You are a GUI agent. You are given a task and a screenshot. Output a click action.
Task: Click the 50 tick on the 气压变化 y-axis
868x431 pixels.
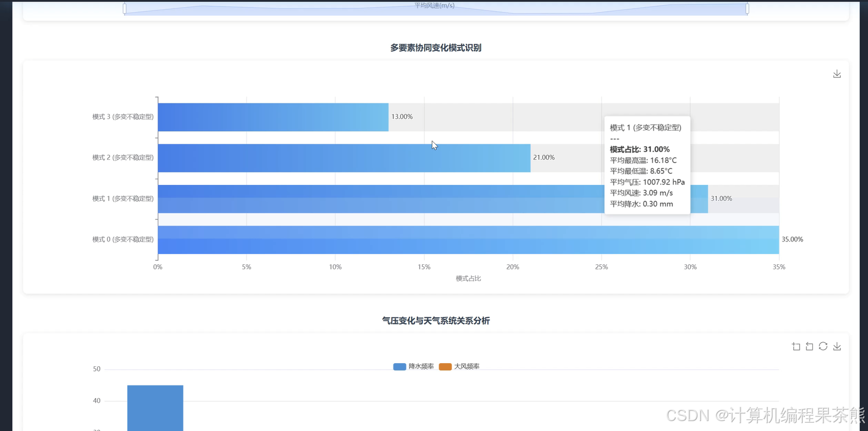97,369
